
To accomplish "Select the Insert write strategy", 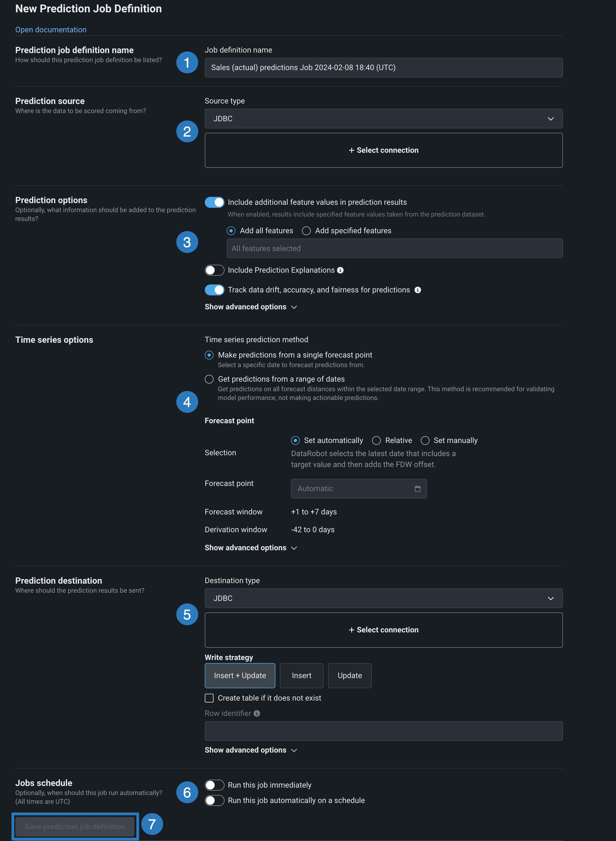I will [301, 676].
